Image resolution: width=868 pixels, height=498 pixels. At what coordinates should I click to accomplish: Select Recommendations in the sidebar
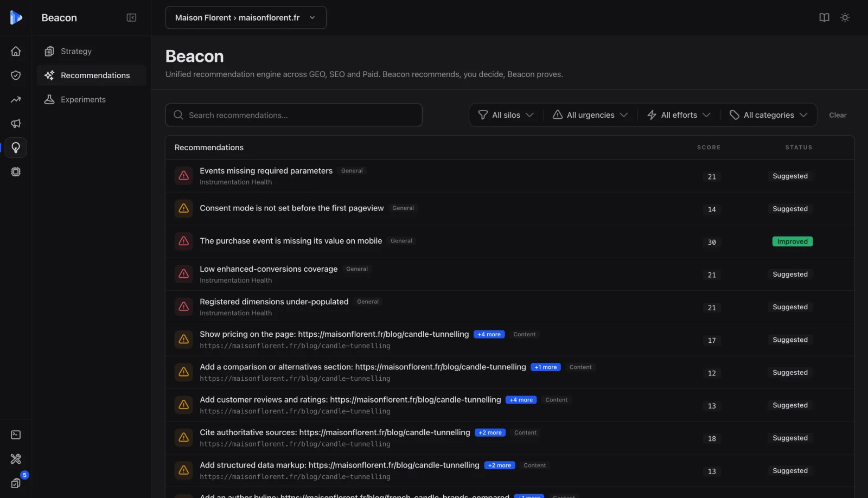92,75
